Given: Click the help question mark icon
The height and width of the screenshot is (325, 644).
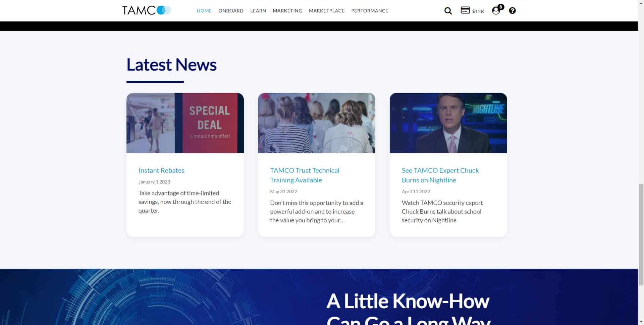Looking at the screenshot, I should pos(512,11).
